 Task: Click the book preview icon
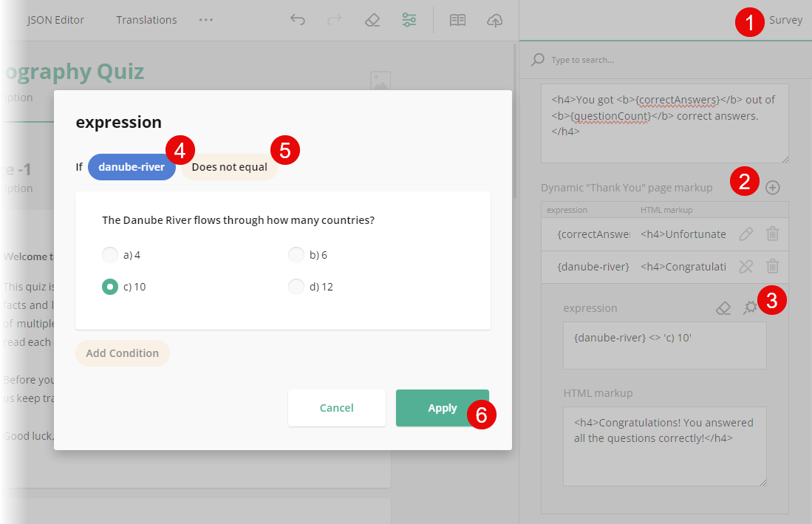(x=457, y=20)
